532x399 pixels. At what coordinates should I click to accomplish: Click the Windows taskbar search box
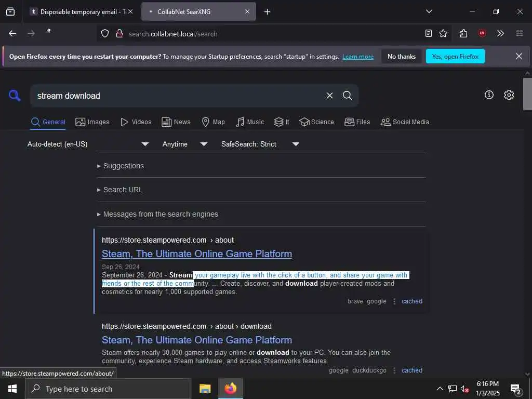point(108,389)
